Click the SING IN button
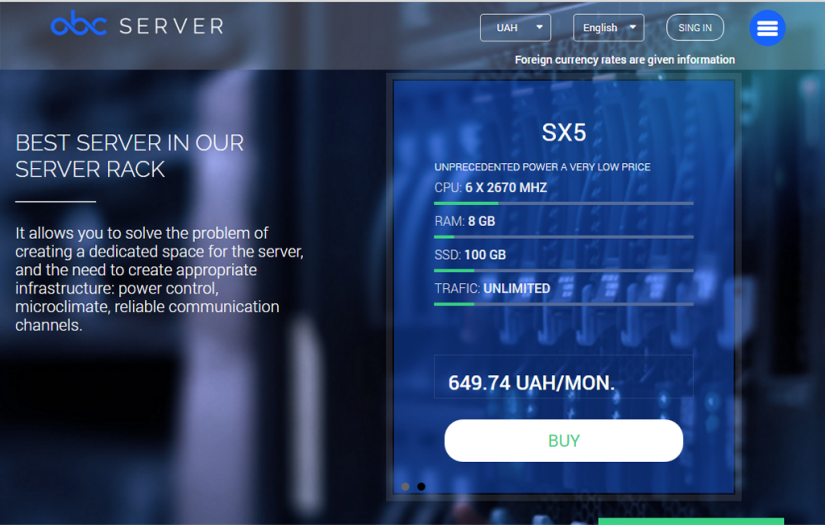The image size is (825, 525). pos(695,27)
